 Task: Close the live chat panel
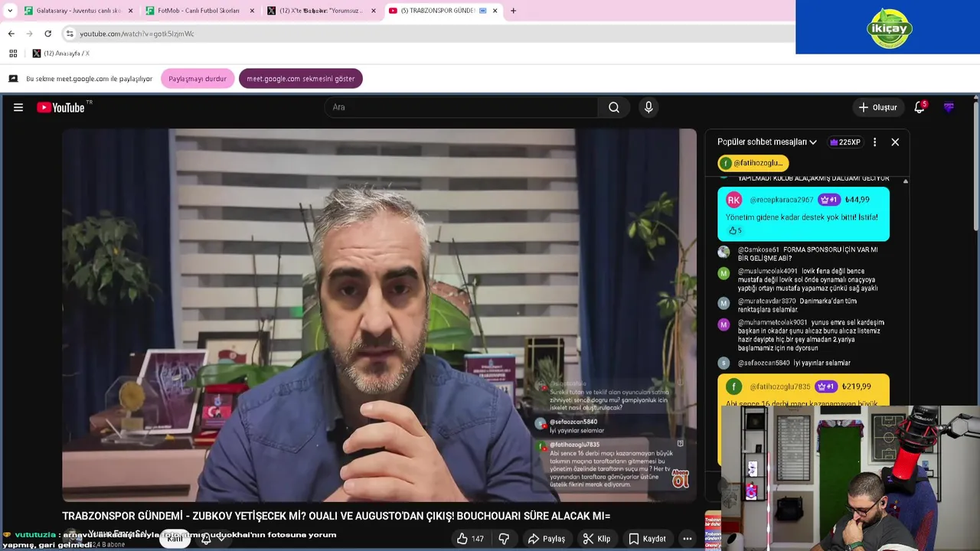895,142
